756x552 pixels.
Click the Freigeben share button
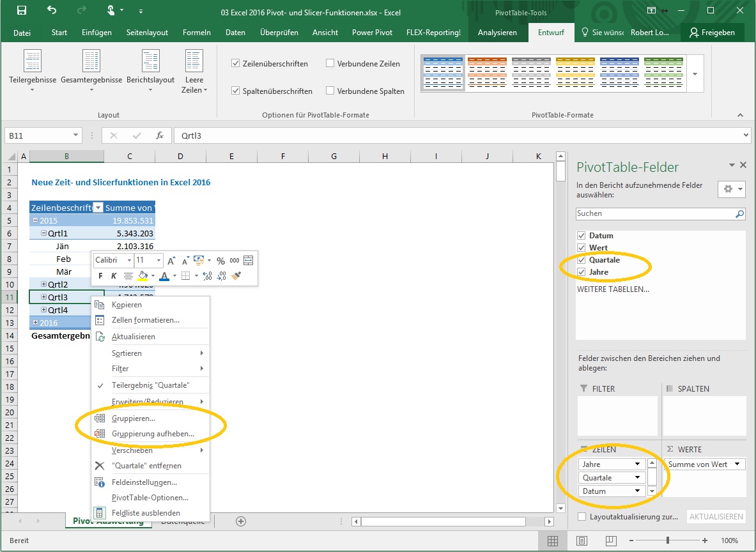(713, 33)
